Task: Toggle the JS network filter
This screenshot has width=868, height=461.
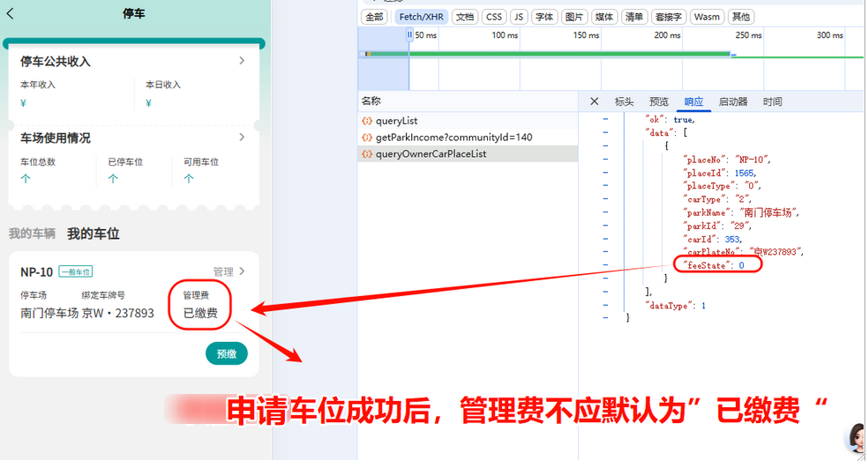Action: 520,17
